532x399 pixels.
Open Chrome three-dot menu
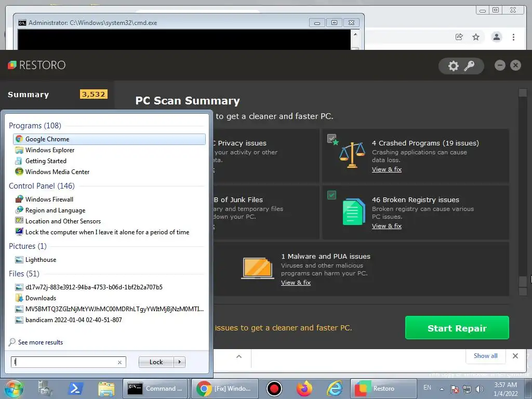[513, 37]
